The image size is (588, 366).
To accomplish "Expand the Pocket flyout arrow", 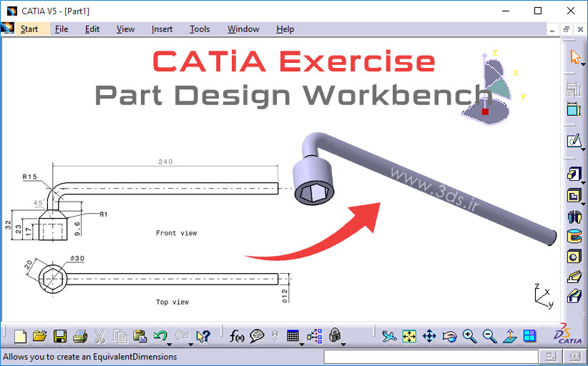I will click(x=583, y=204).
